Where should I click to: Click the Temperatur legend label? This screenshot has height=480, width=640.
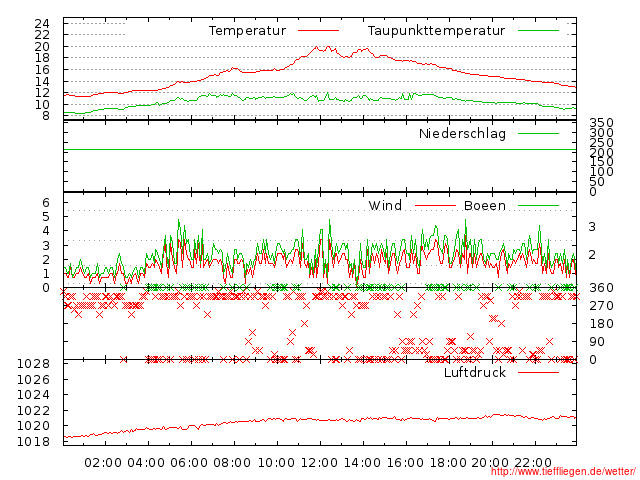pyautogui.click(x=247, y=31)
